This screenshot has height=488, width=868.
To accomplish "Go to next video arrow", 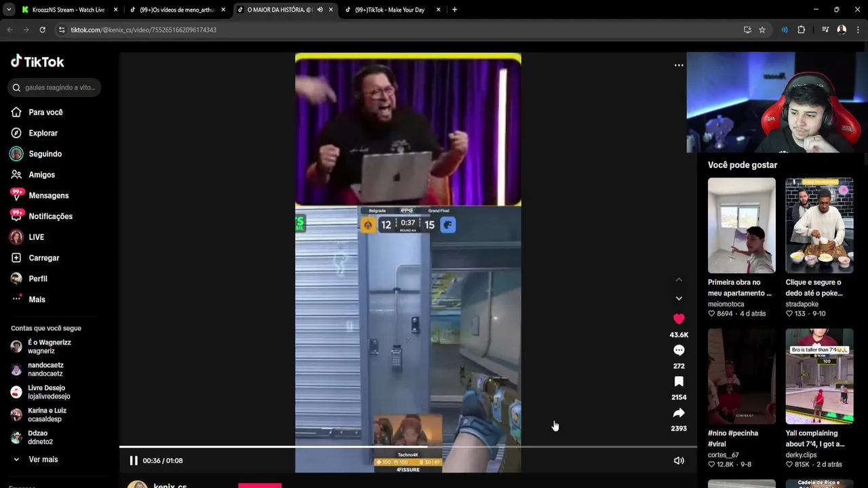I will (679, 298).
